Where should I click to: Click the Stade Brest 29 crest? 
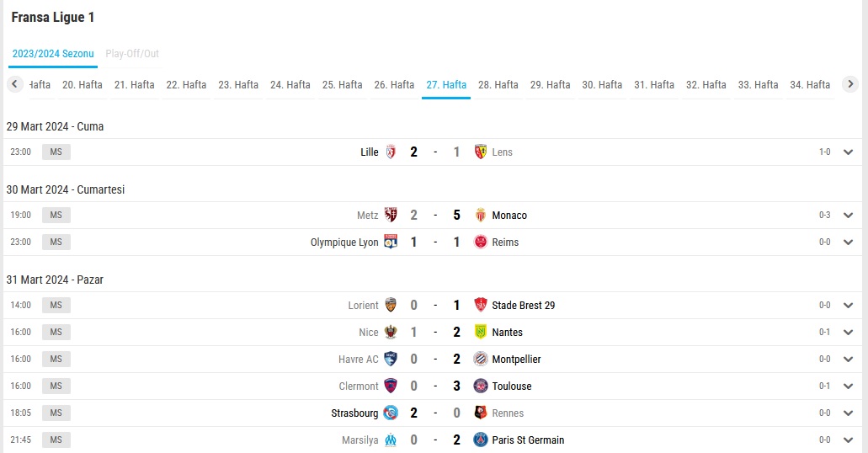481,305
